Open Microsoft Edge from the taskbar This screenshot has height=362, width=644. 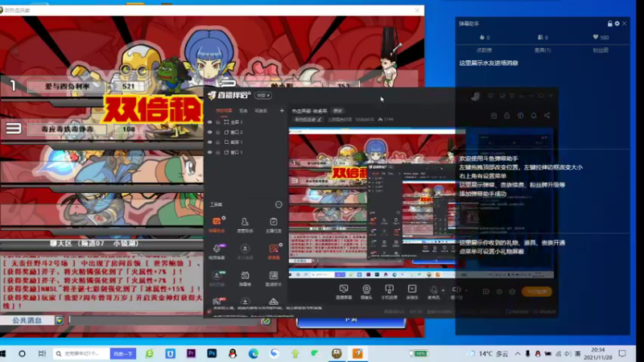(254, 353)
